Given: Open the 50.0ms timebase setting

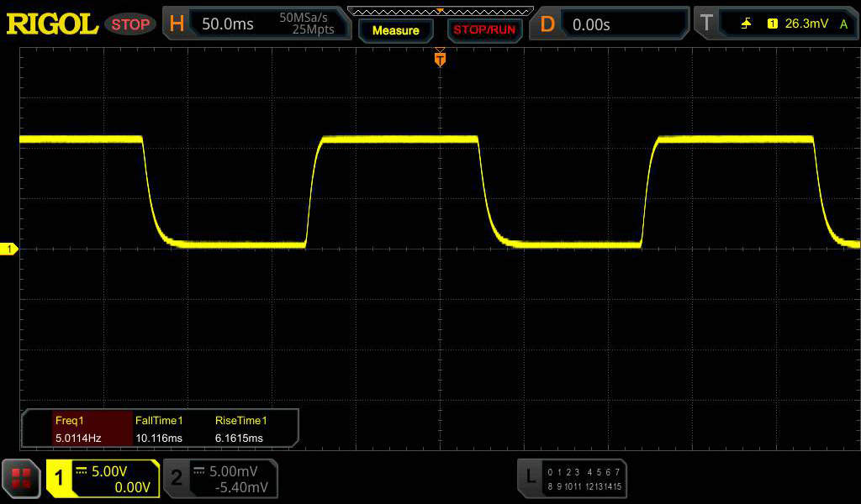Looking at the screenshot, I should pyautogui.click(x=228, y=24).
